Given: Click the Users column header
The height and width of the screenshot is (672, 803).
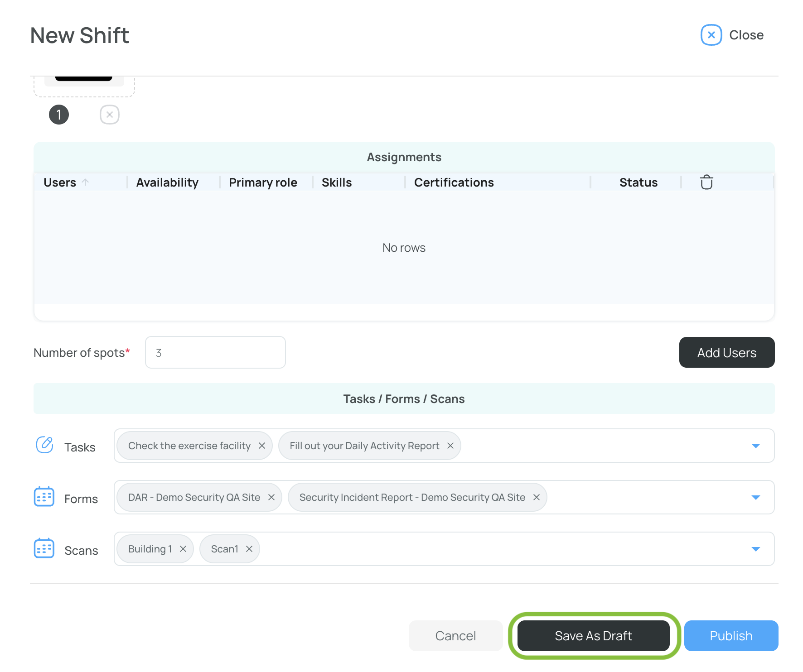Looking at the screenshot, I should pos(60,182).
